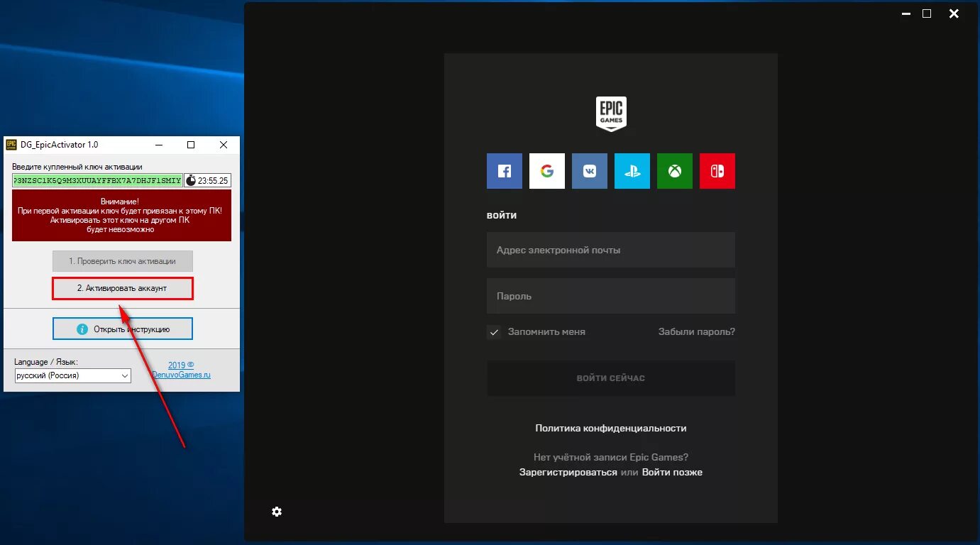Close the DG_EpicActivator window

click(x=224, y=145)
